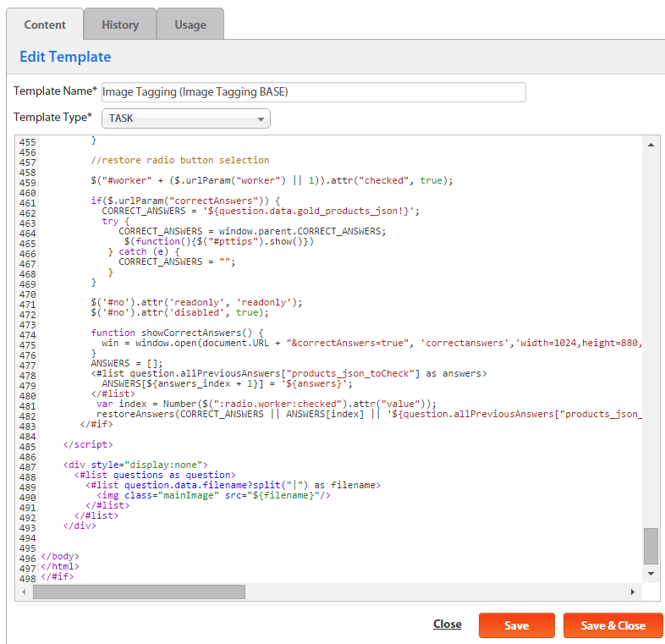The image size is (665, 644).
Task: Click the '</html>' tag line
Action: (x=60, y=566)
